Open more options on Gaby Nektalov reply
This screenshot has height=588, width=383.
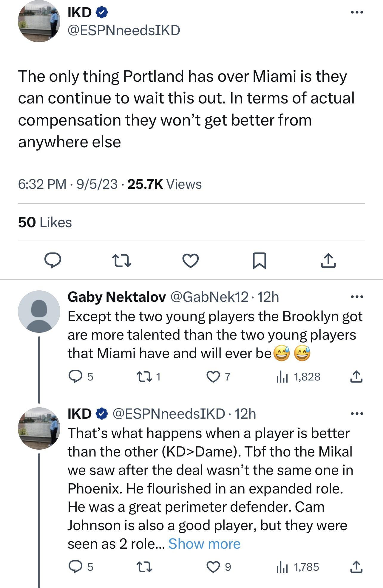[357, 297]
